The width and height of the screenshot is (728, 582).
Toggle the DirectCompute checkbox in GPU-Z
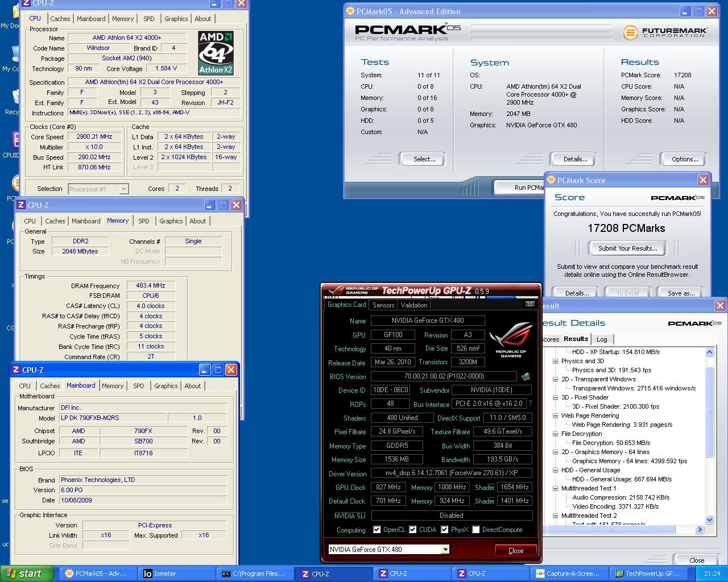[476, 530]
